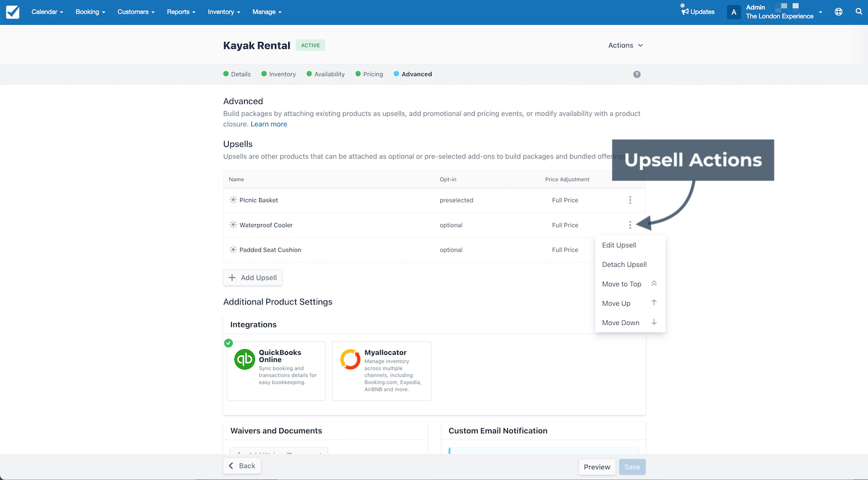Open the Myallocator integration card
This screenshot has width=868, height=480.
(x=381, y=371)
